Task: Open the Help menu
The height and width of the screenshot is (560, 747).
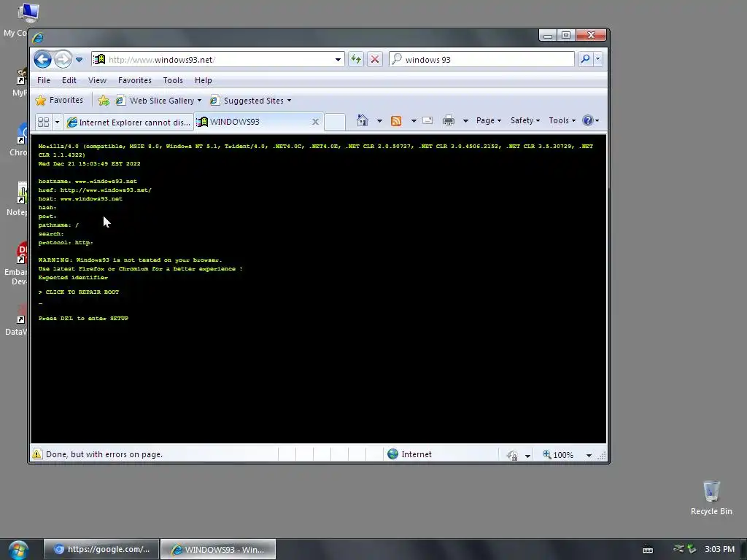Action: tap(204, 80)
